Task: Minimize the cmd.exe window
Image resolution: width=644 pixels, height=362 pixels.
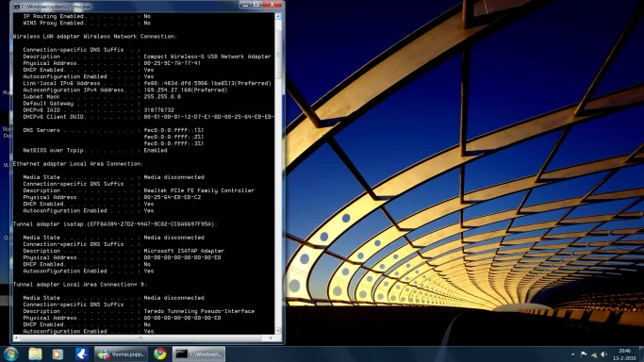Action: point(245,5)
